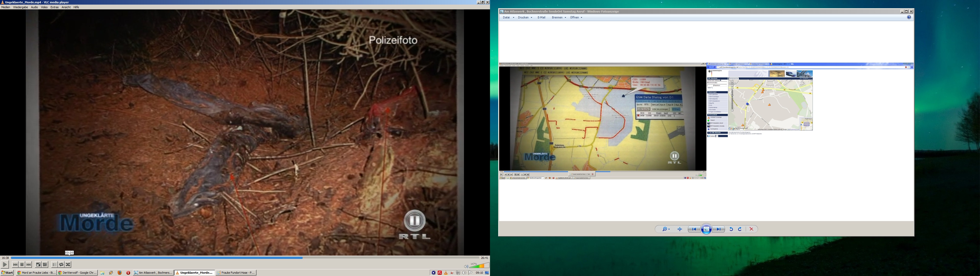
Task: Click the red bug tray icon
Action: (452, 273)
